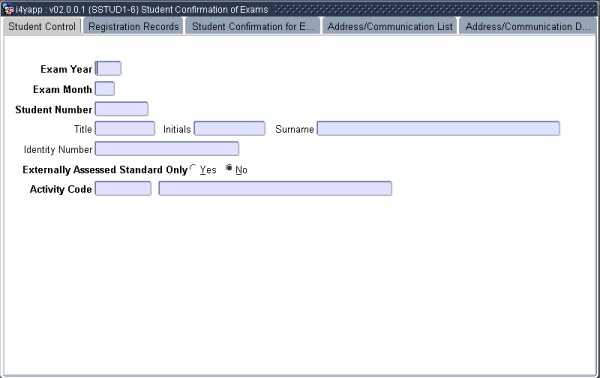Click the Activity Code description field
The width and height of the screenshot is (600, 378).
(276, 189)
